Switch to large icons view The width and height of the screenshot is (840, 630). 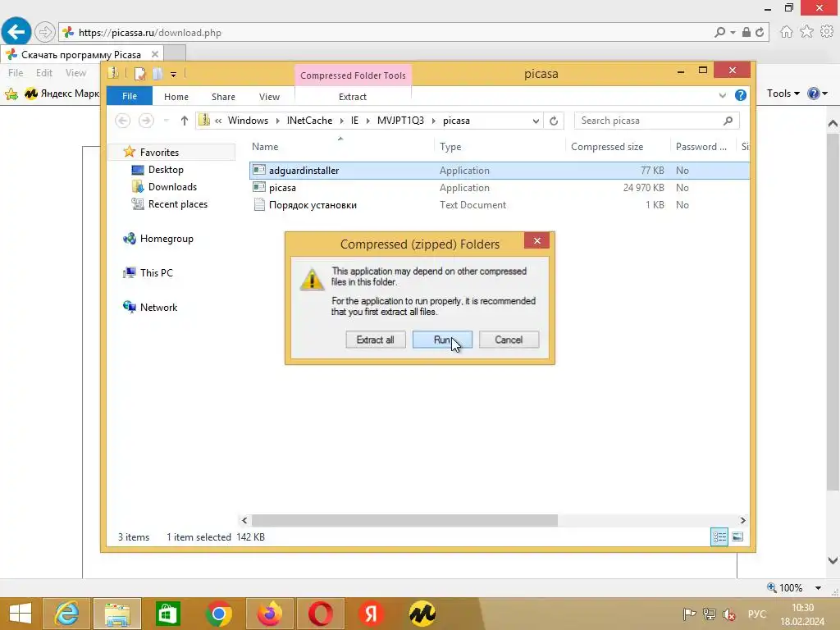[737, 536]
